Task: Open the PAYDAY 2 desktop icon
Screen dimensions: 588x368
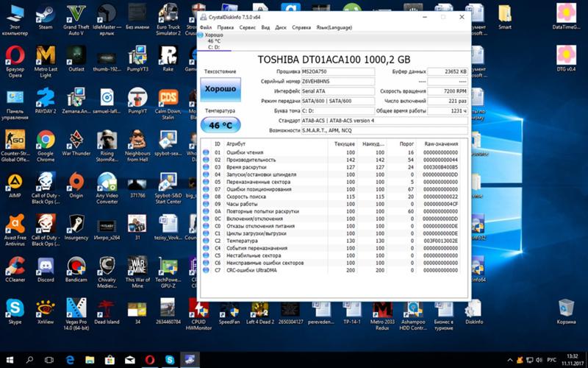Action: click(46, 101)
